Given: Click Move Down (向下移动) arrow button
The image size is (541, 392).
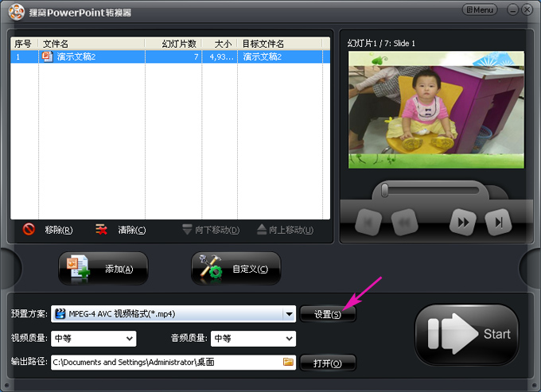Looking at the screenshot, I should pyautogui.click(x=211, y=230).
